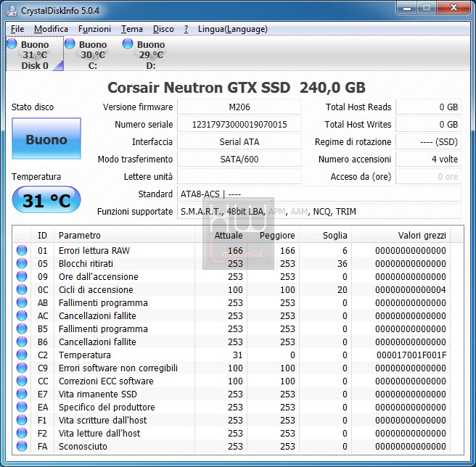Click status orb in the AC row
Image resolution: width=476 pixels, height=467 pixels.
[x=22, y=315]
